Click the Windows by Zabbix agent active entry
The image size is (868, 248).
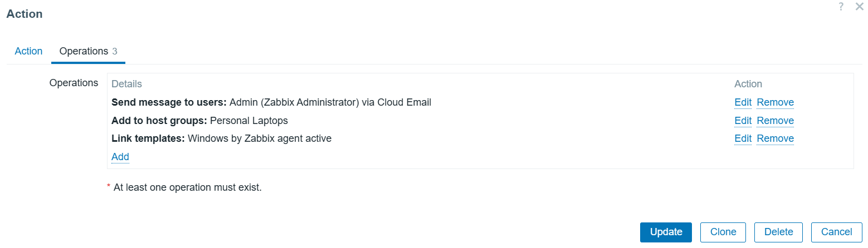coord(259,138)
